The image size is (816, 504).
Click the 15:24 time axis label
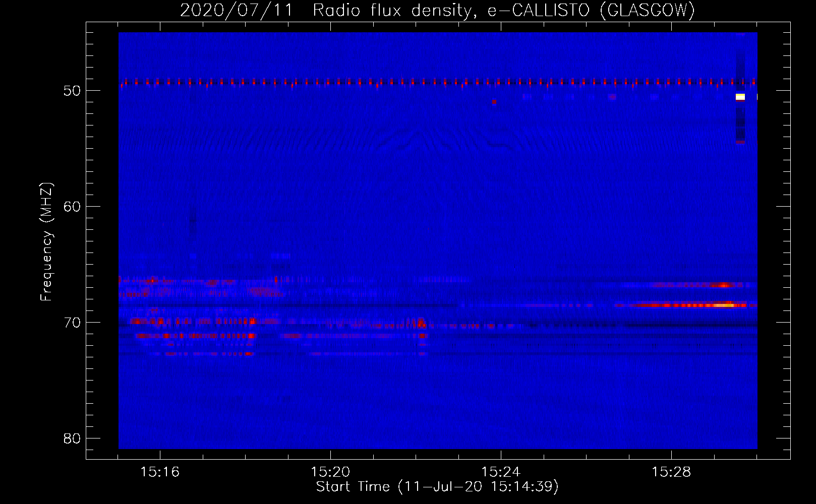click(501, 472)
